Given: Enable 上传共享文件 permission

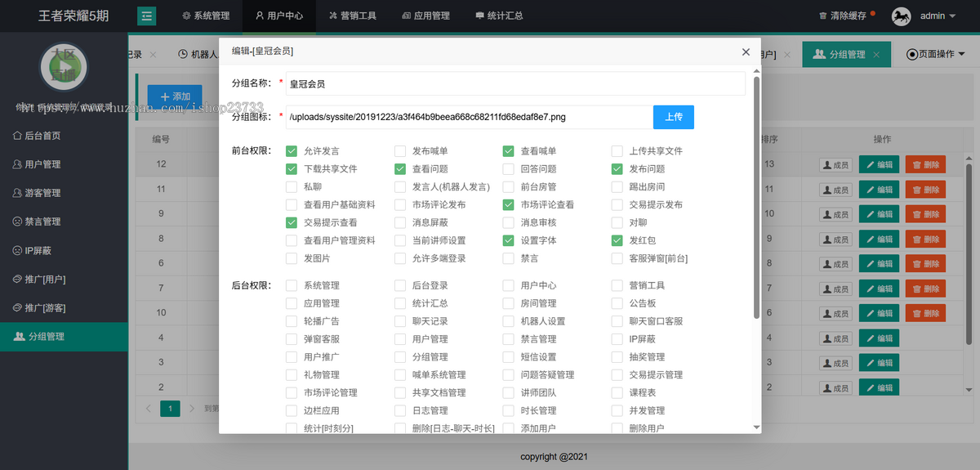Looking at the screenshot, I should tap(617, 151).
